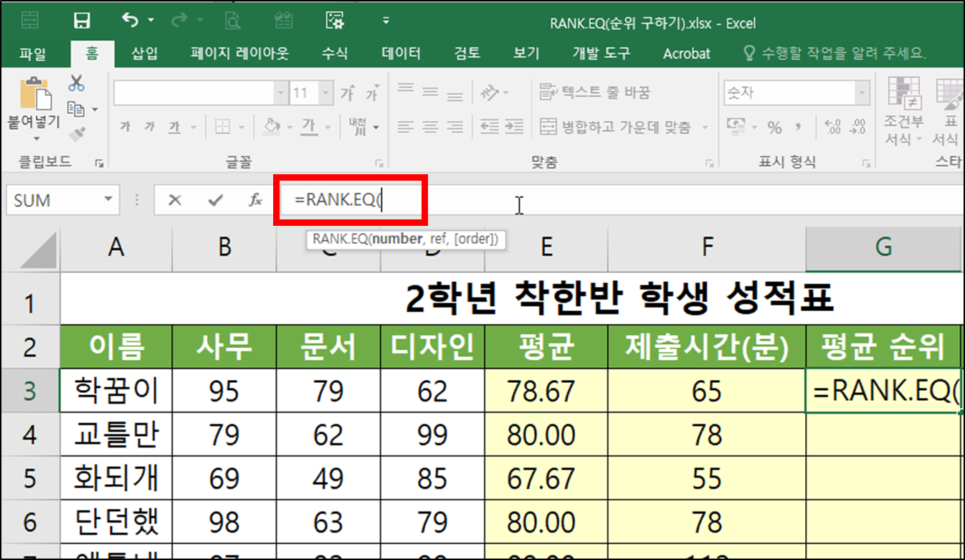965x560 pixels.
Task: Align text left
Action: click(x=406, y=127)
